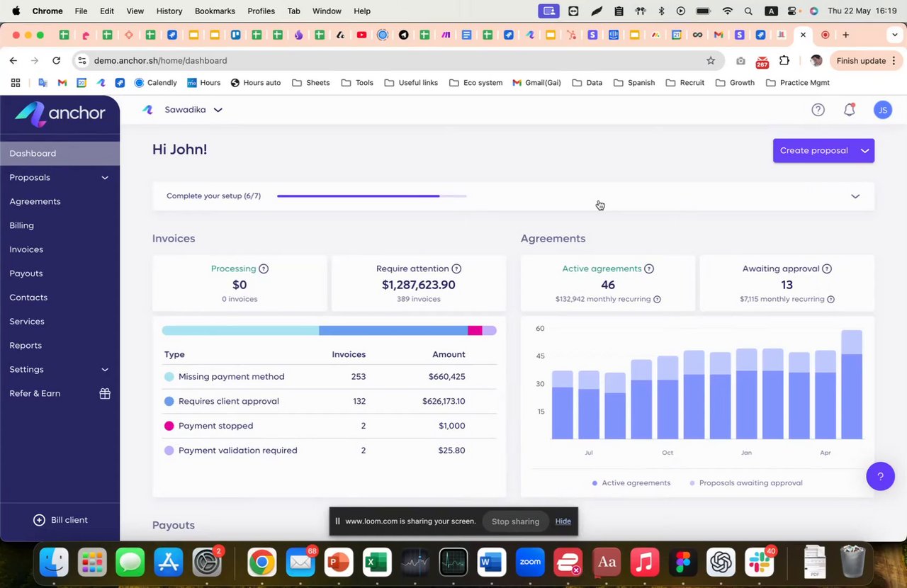Open Microsoft Excel from the Dock

[x=376, y=562]
